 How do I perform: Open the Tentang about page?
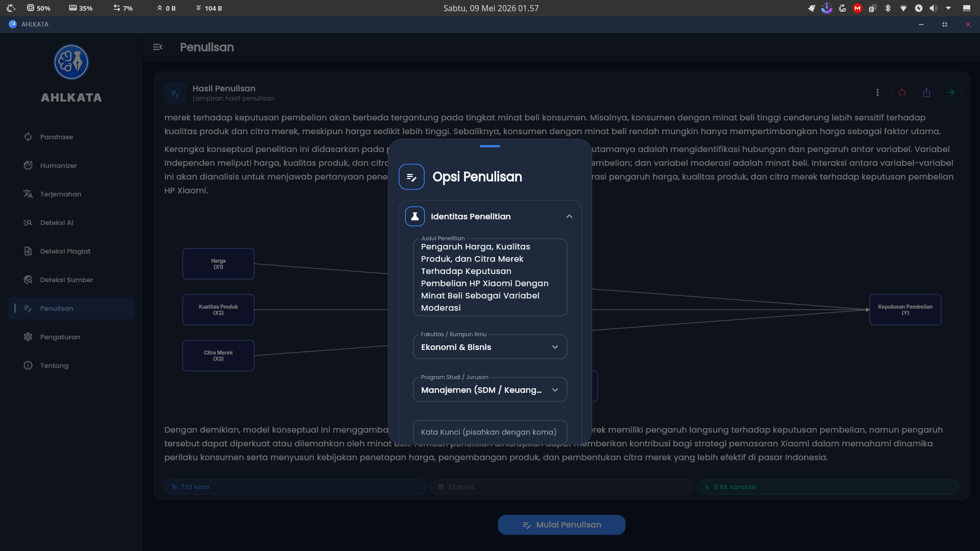[71, 365]
